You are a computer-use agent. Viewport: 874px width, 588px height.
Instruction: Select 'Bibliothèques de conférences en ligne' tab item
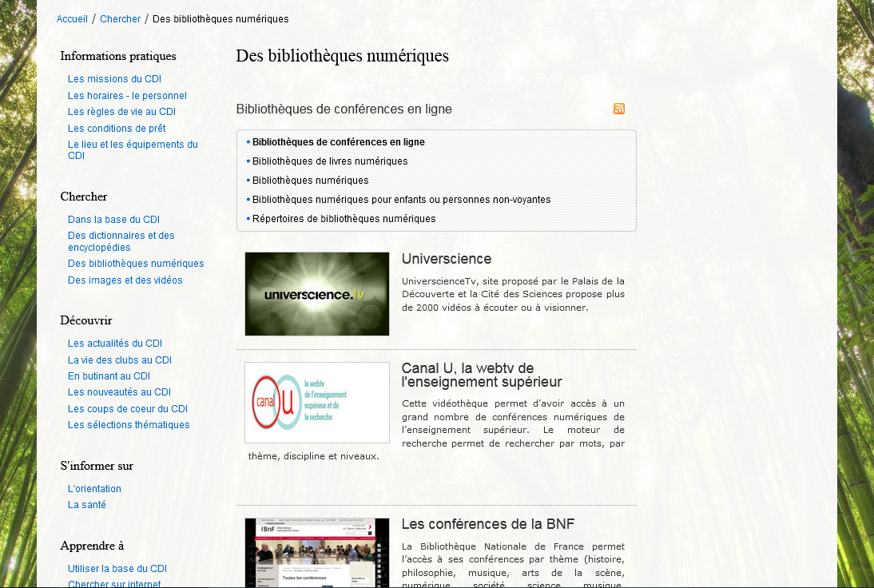point(339,142)
